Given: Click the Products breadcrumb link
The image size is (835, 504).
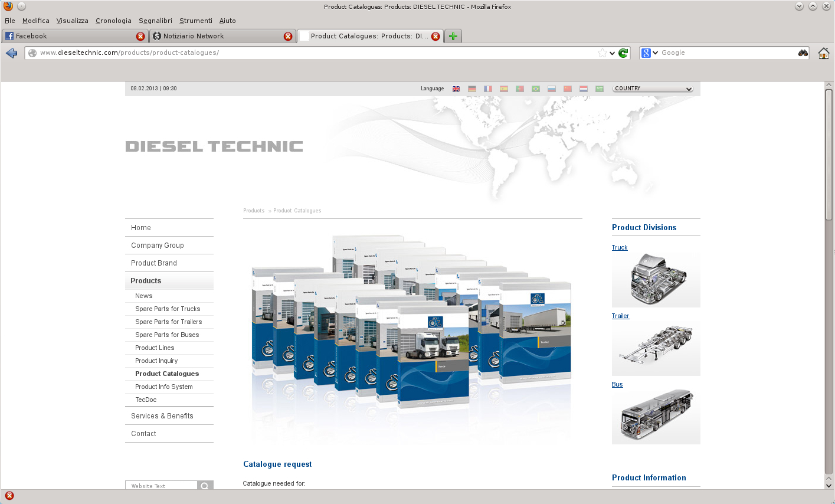Looking at the screenshot, I should [x=254, y=211].
